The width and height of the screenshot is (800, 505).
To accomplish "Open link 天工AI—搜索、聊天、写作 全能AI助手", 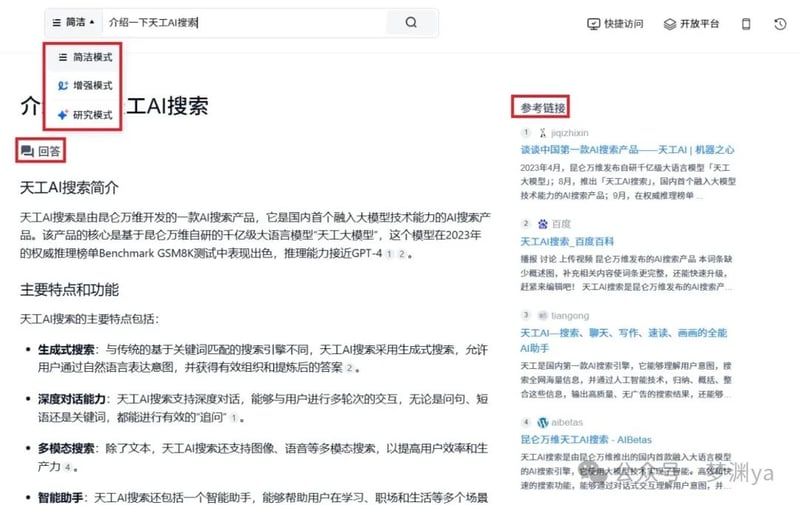I will [x=623, y=340].
